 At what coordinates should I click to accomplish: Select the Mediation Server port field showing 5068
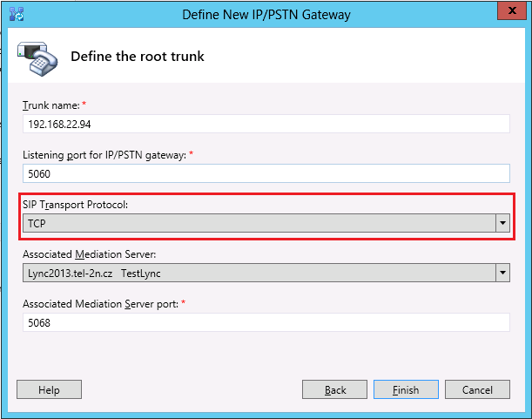pyautogui.click(x=266, y=322)
